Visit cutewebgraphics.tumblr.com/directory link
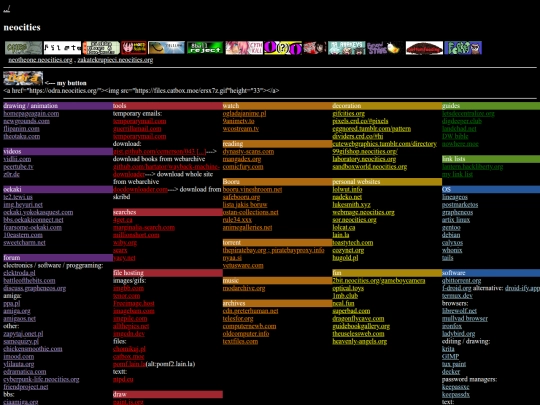Screen dimensions: 540x405 [x=384, y=144]
